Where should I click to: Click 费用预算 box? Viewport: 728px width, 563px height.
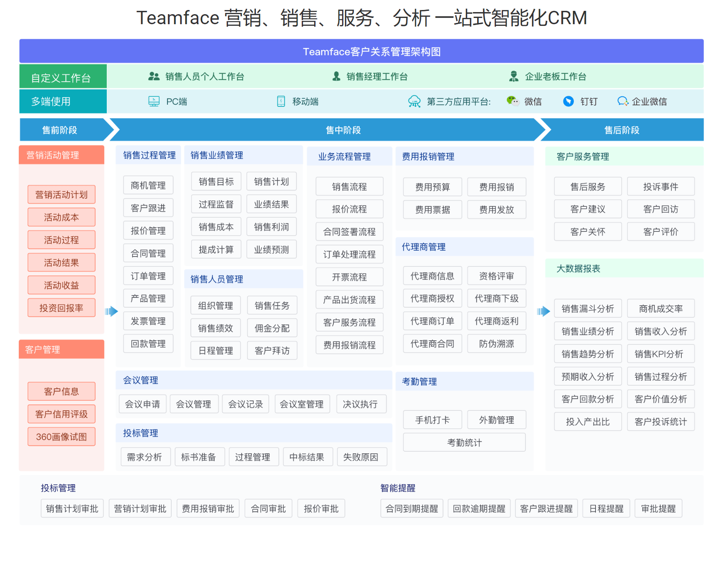(433, 187)
